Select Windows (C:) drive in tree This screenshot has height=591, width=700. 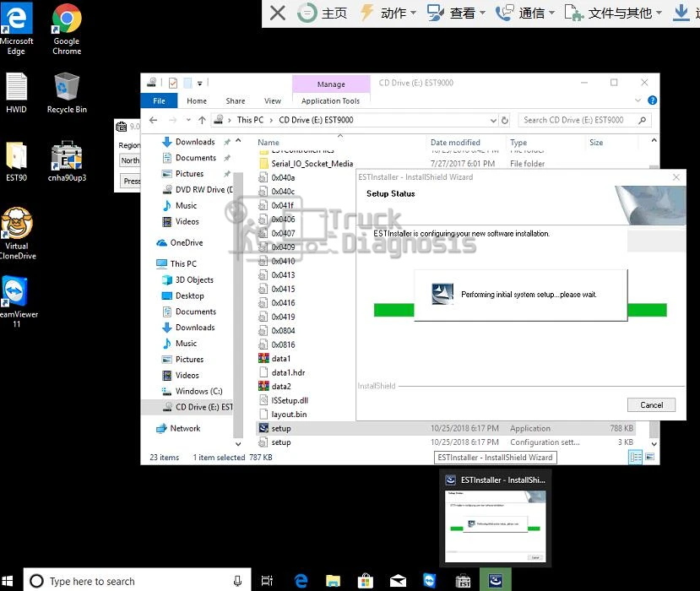point(198,391)
